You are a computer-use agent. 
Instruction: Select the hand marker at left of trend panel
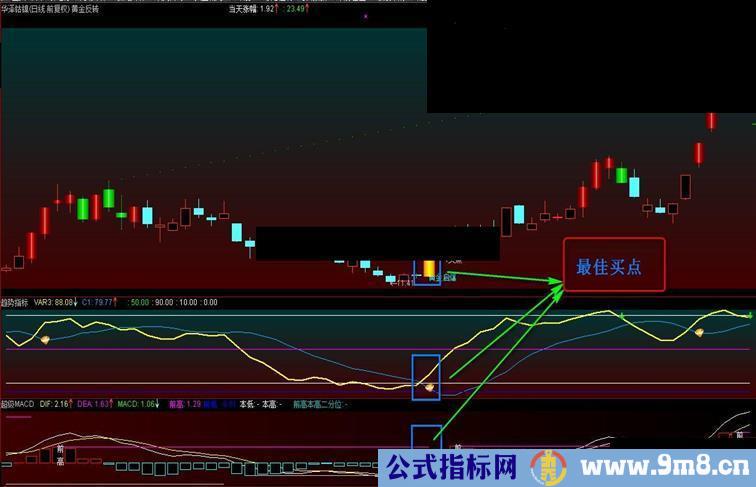click(x=45, y=340)
